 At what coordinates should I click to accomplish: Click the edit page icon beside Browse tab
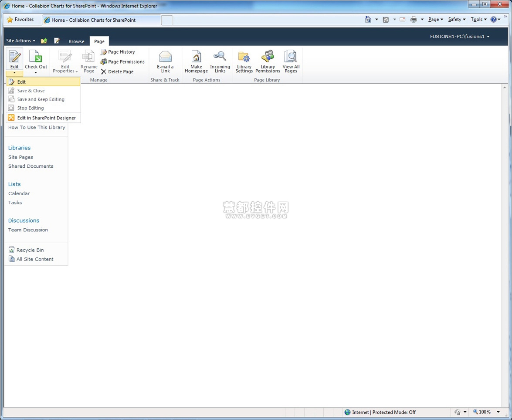pyautogui.click(x=57, y=41)
